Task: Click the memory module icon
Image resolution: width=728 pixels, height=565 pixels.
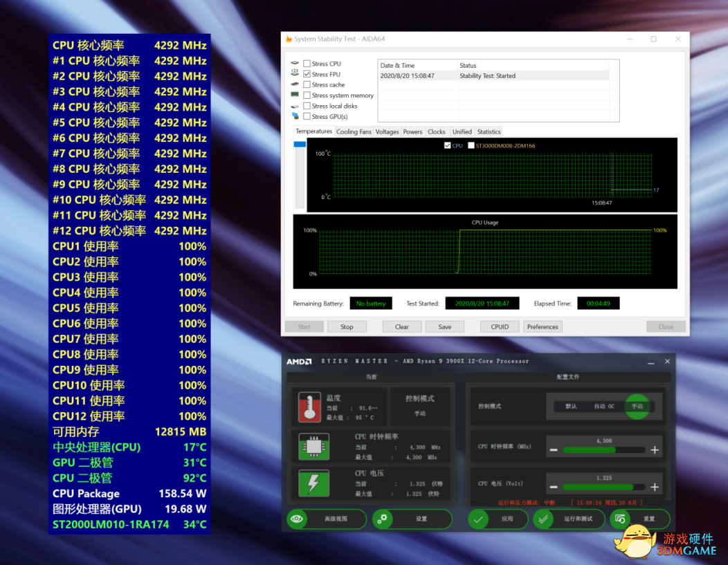Action: pyautogui.click(x=295, y=95)
